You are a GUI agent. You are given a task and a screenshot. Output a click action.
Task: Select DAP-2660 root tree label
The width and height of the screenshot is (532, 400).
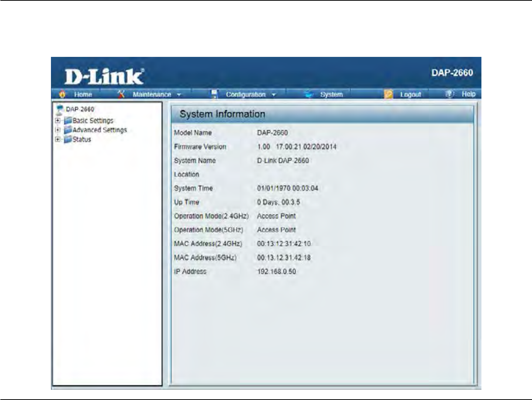[80, 109]
